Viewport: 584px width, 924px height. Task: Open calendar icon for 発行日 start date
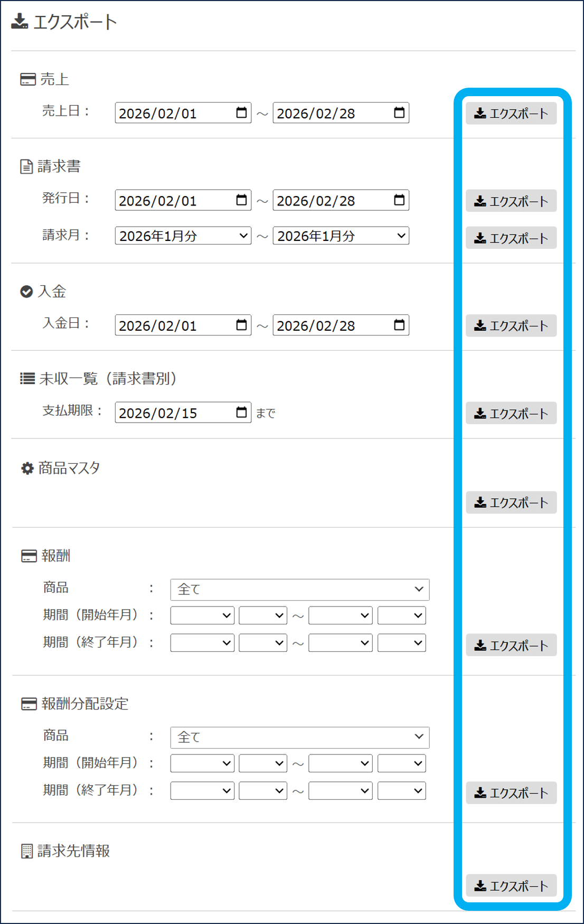[241, 200]
